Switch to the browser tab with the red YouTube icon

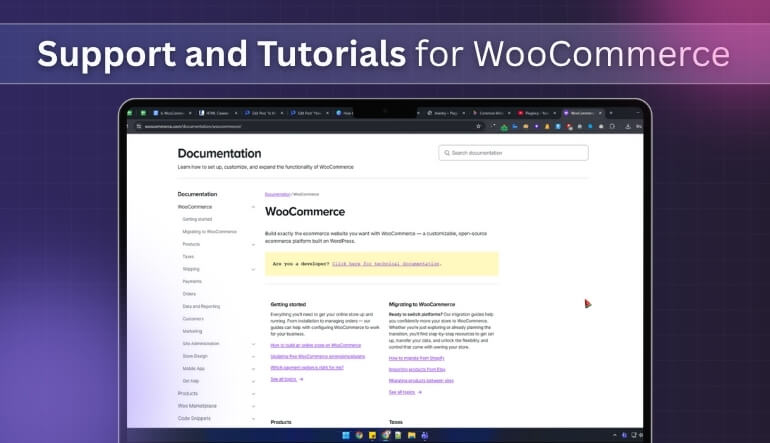pyautogui.click(x=537, y=113)
